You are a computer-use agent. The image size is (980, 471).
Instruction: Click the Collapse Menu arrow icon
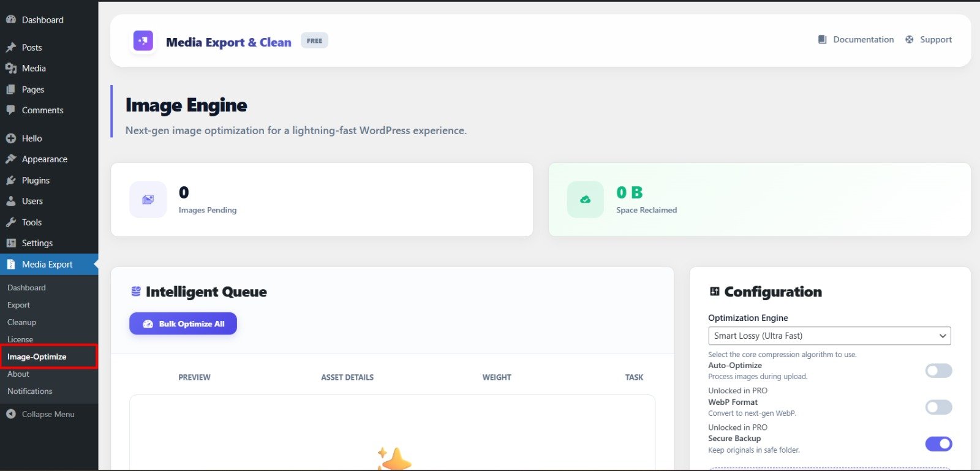[x=11, y=414]
